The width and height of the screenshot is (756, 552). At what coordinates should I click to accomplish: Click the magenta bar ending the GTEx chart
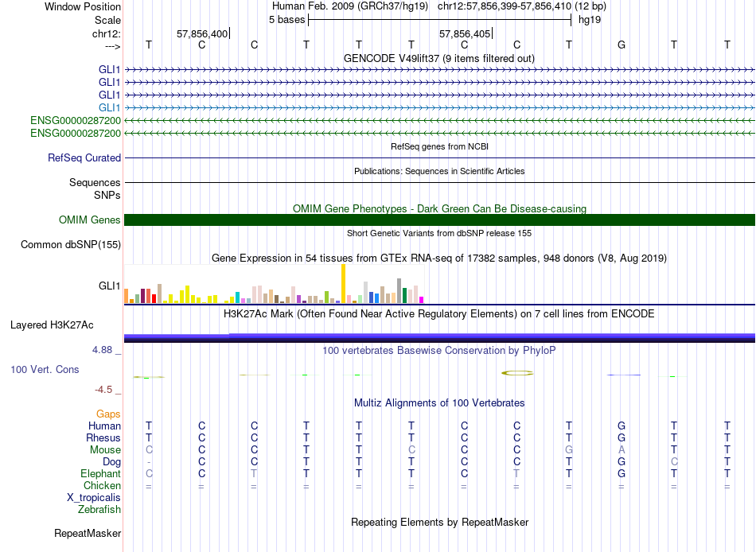click(422, 300)
